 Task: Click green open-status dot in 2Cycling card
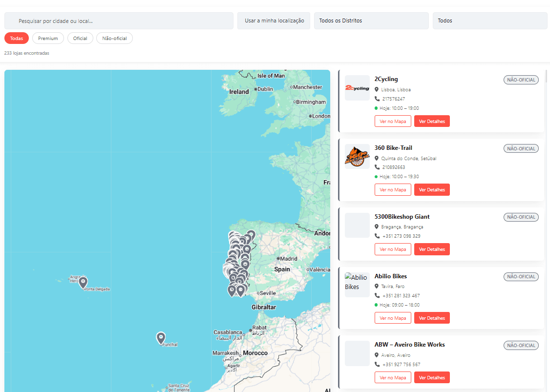[x=376, y=108]
